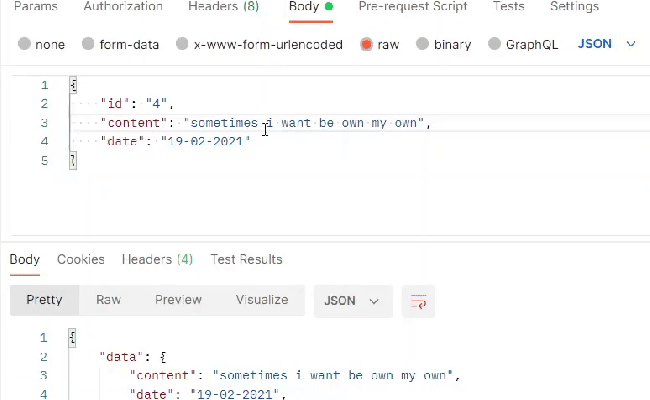Open the response JSON format dropdown

coord(353,301)
